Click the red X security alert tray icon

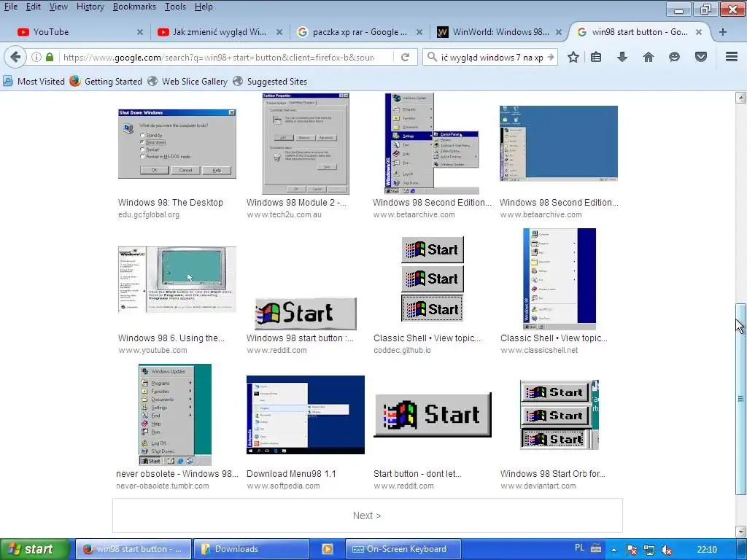click(x=632, y=550)
